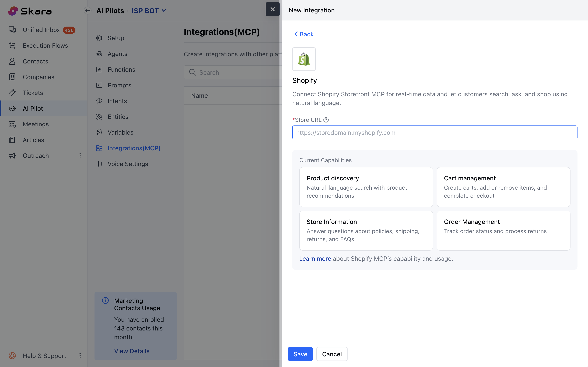
Task: Open the Help & Support three-dot menu
Action: coord(80,355)
